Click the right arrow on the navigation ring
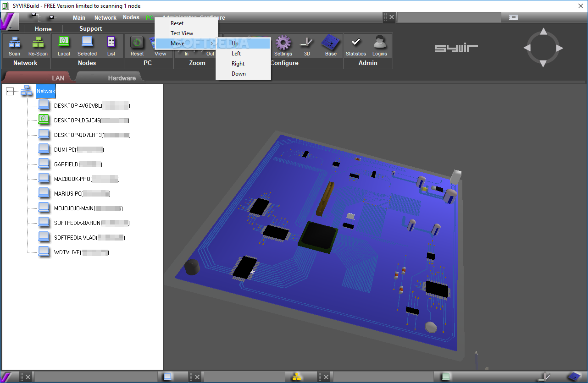The image size is (588, 383). pos(559,48)
